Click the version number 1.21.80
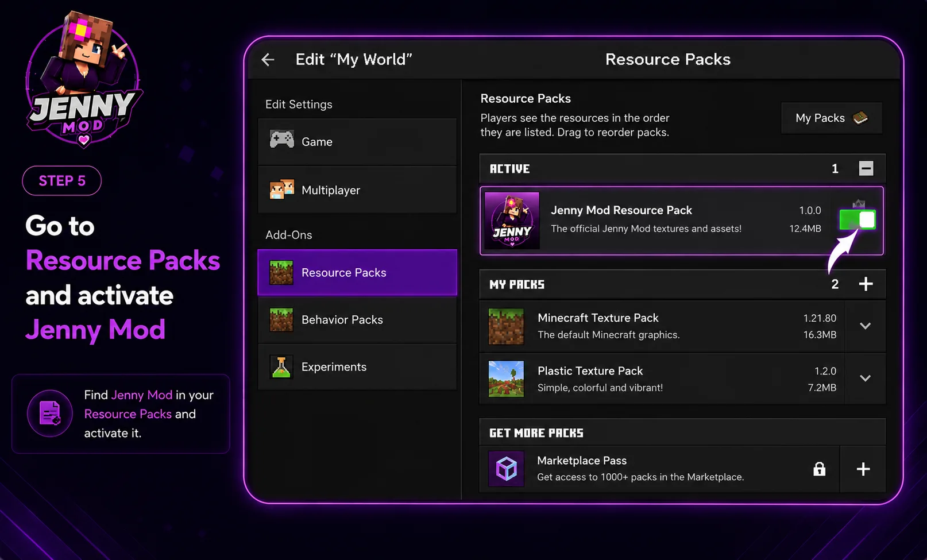 point(820,318)
